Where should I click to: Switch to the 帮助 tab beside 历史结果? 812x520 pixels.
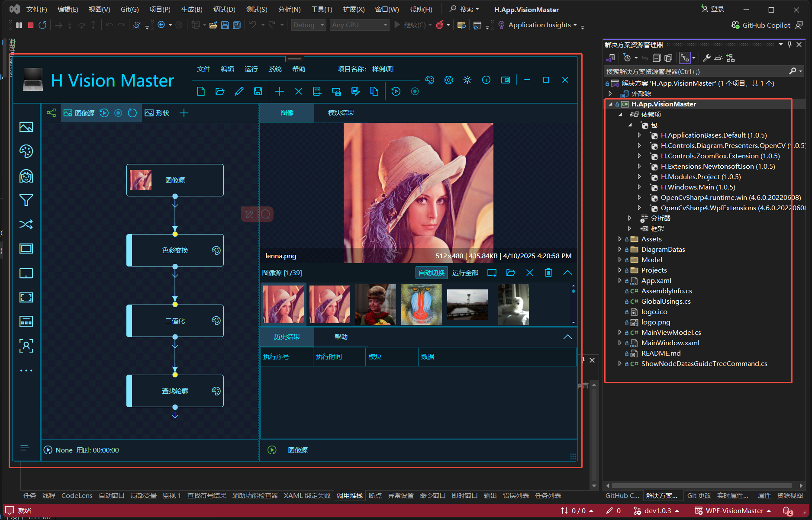pyautogui.click(x=341, y=337)
